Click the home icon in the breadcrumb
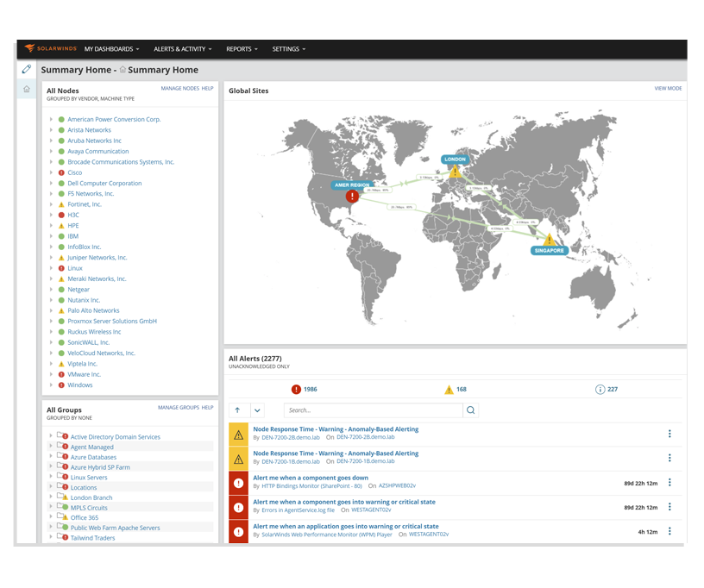 coord(123,70)
